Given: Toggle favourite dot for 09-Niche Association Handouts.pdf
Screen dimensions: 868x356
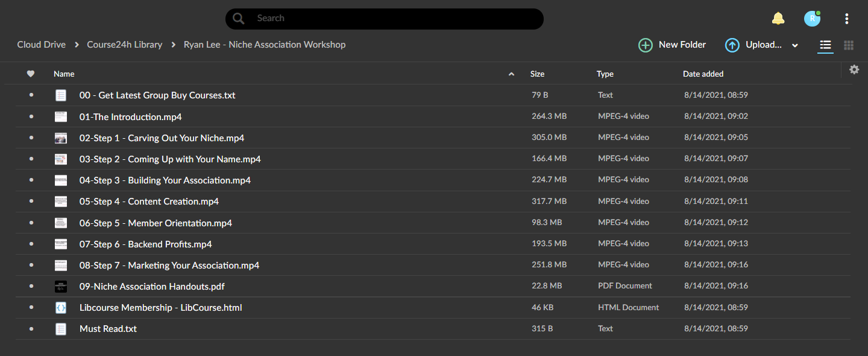Looking at the screenshot, I should click(31, 287).
